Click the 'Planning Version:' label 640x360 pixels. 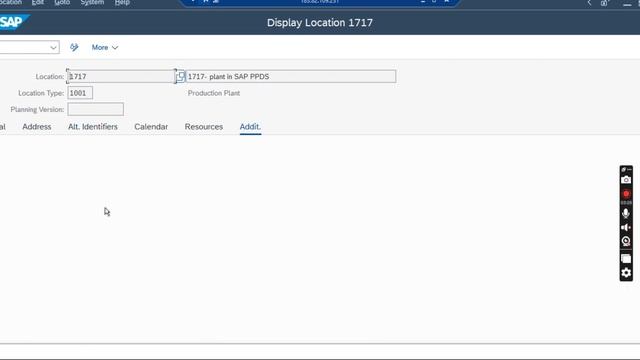click(x=37, y=109)
